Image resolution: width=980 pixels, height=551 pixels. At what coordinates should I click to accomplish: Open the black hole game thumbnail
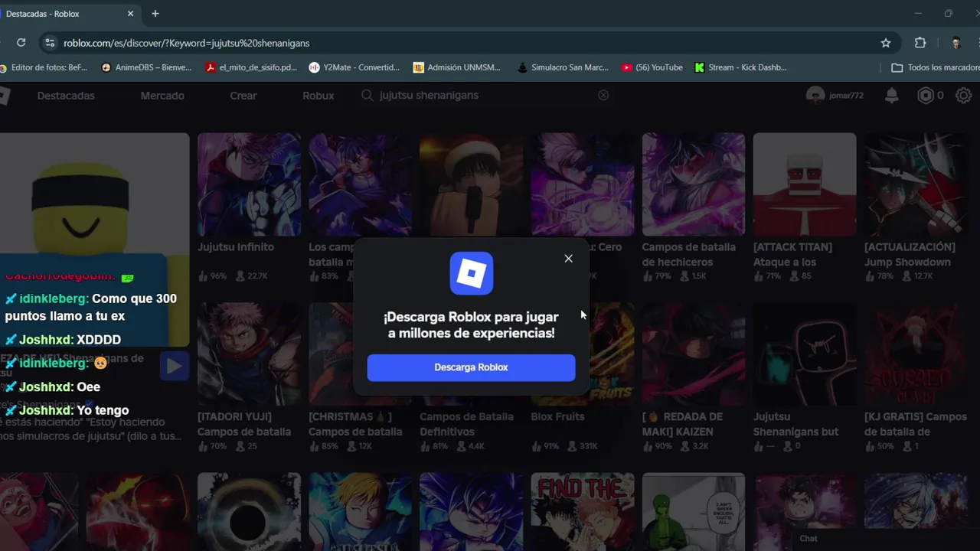pyautogui.click(x=249, y=511)
